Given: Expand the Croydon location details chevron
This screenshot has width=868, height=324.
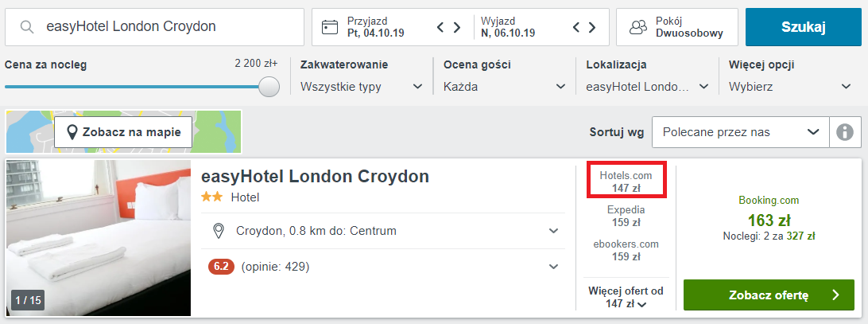Looking at the screenshot, I should pos(554,231).
